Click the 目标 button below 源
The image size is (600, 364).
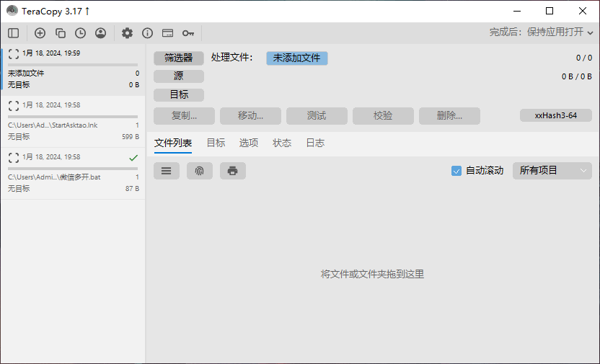tap(179, 94)
